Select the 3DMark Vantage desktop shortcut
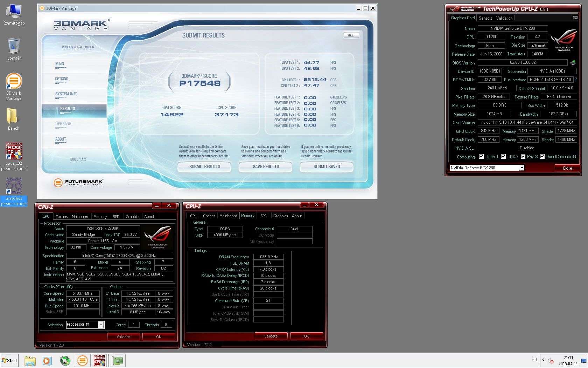The image size is (588, 368). point(14,87)
